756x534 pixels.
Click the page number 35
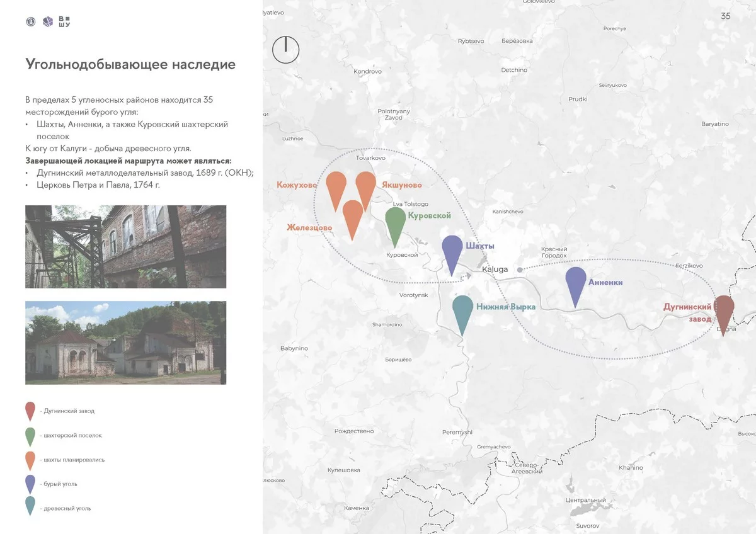click(725, 16)
